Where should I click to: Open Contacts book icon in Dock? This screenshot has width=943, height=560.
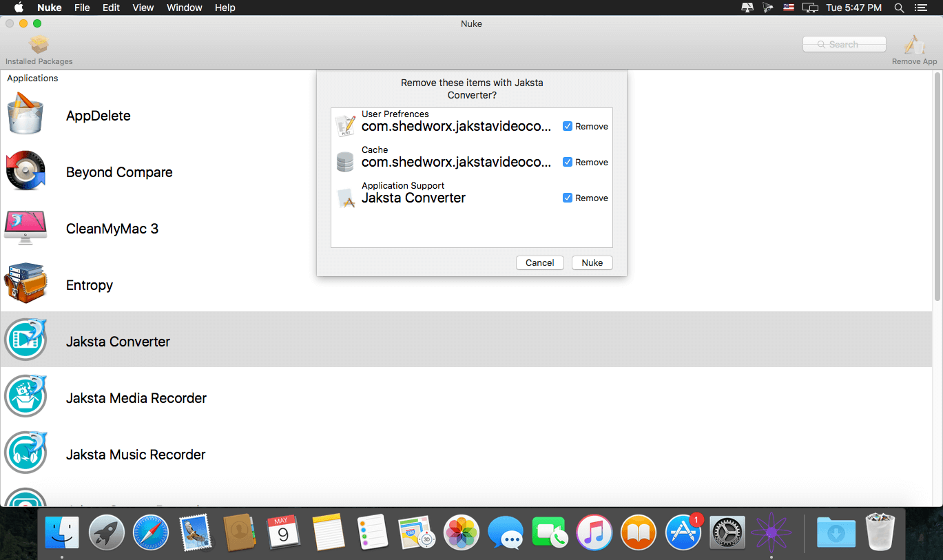point(240,532)
